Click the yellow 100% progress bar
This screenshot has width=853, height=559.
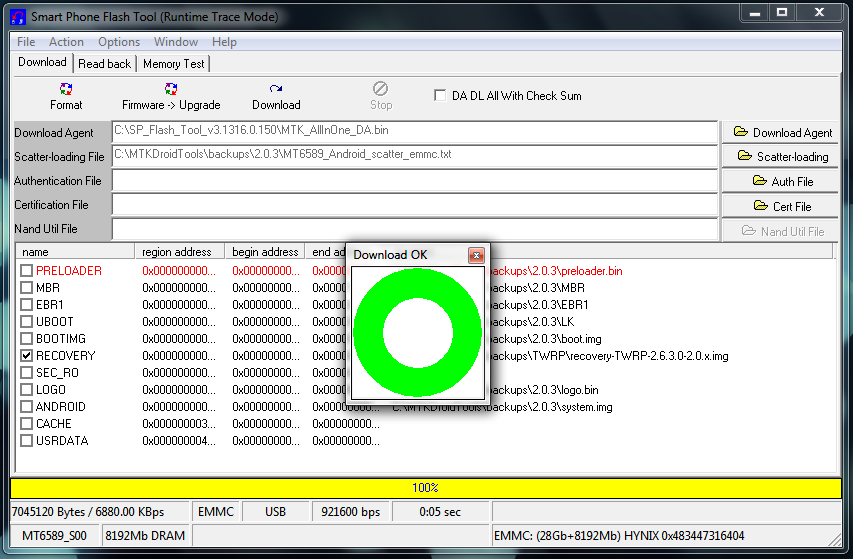[425, 488]
